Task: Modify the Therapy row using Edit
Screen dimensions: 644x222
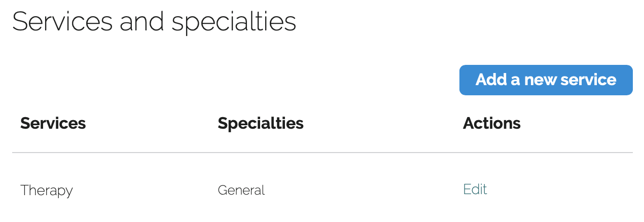Action: click(x=475, y=190)
